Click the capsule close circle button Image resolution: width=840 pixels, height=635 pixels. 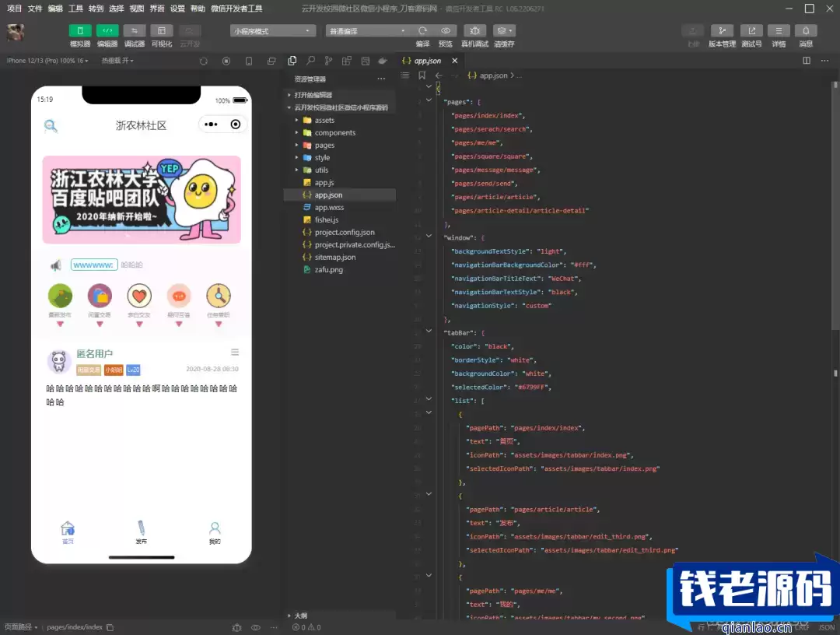pyautogui.click(x=235, y=125)
